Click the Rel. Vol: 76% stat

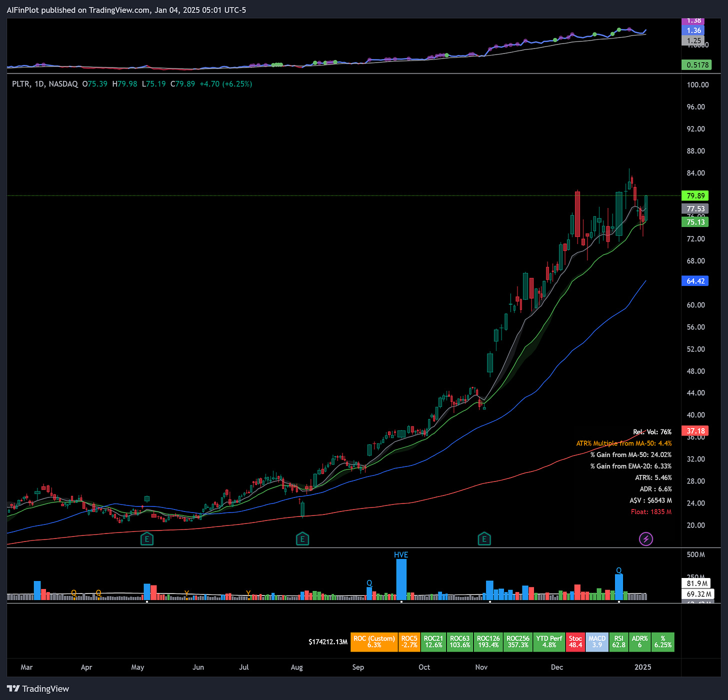pyautogui.click(x=652, y=432)
